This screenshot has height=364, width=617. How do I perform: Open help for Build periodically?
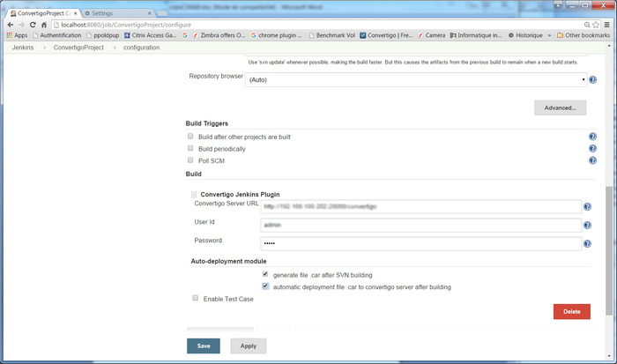coord(592,148)
